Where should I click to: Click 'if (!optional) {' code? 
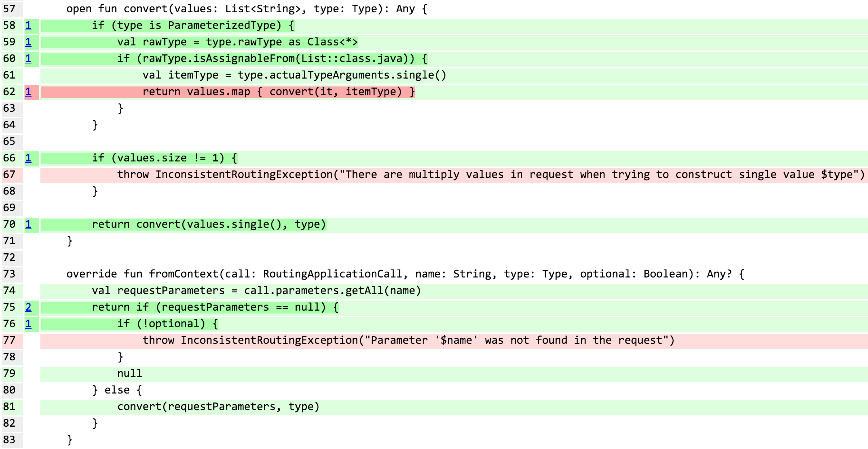[x=168, y=324]
